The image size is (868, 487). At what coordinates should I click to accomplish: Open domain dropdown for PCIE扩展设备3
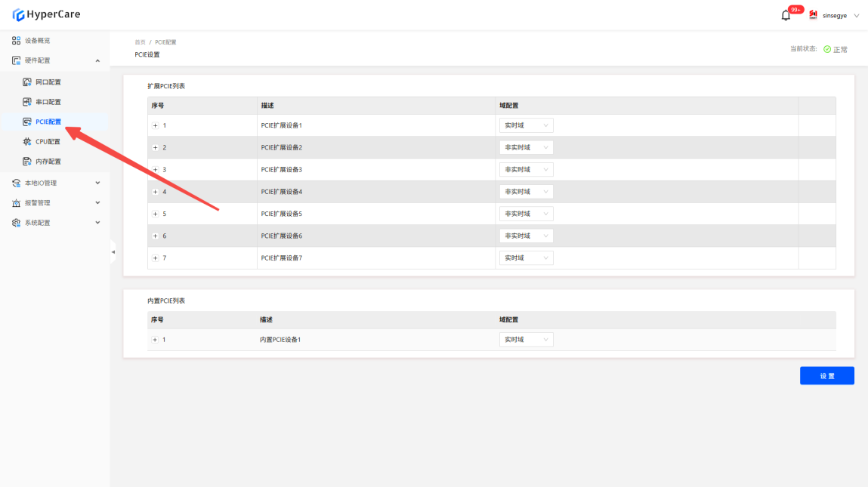click(526, 170)
